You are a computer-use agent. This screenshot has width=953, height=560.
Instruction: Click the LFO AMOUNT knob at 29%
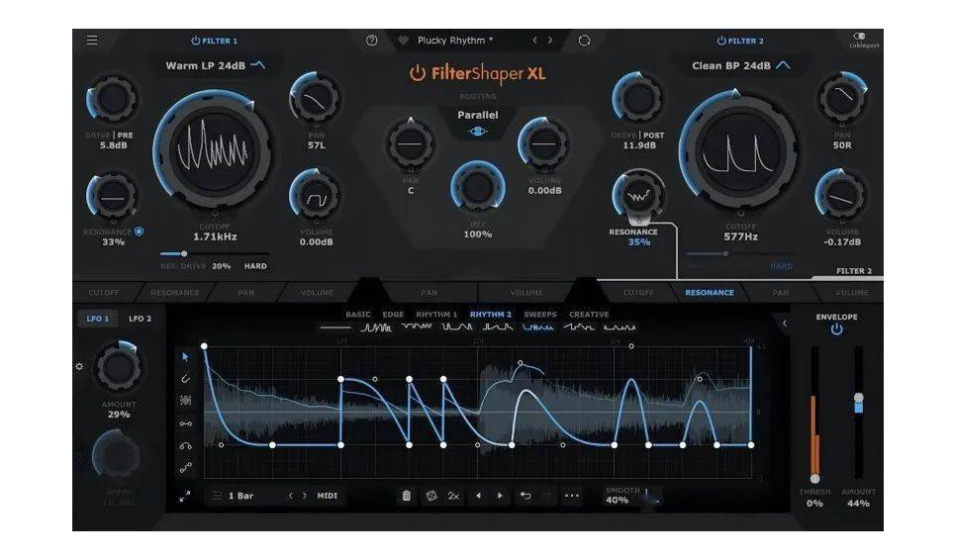pyautogui.click(x=119, y=367)
